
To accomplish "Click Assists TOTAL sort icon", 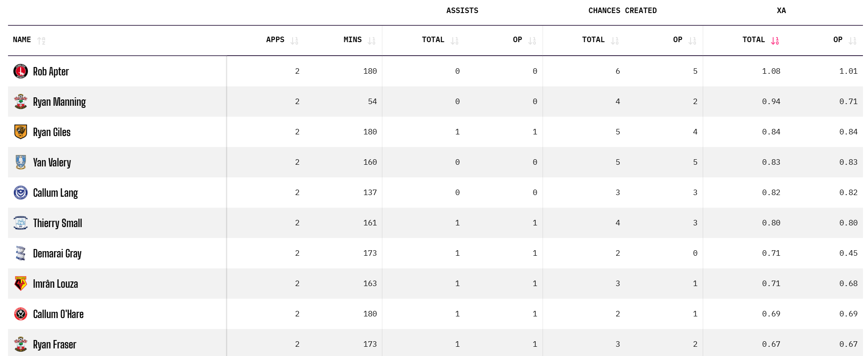I will (x=454, y=41).
